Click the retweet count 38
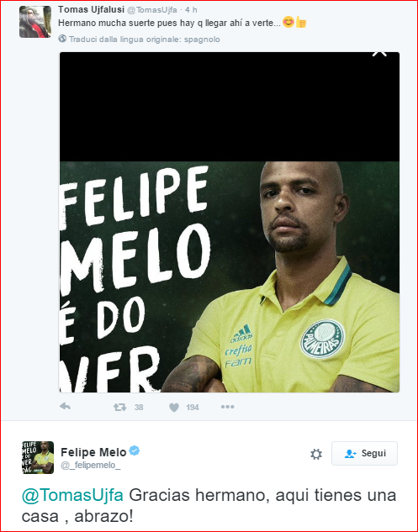 139,407
